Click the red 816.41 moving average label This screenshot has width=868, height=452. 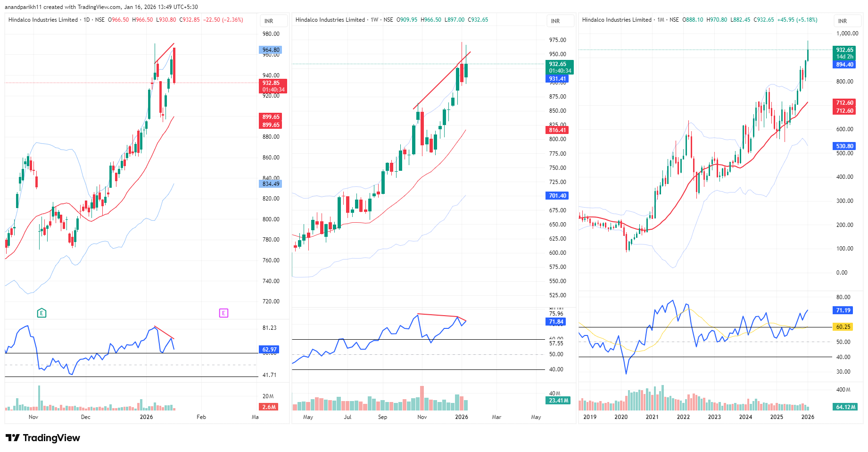pyautogui.click(x=557, y=130)
